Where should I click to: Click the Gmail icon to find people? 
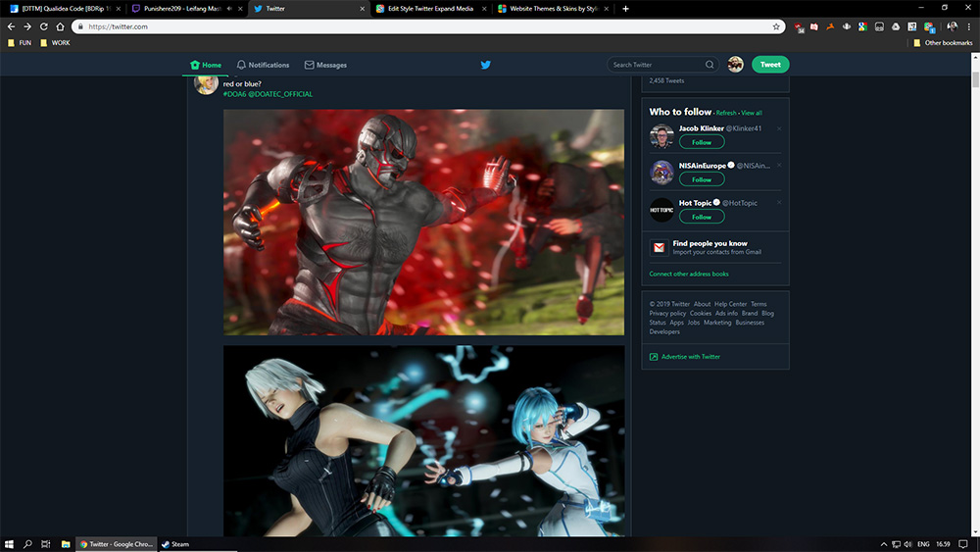(x=659, y=247)
